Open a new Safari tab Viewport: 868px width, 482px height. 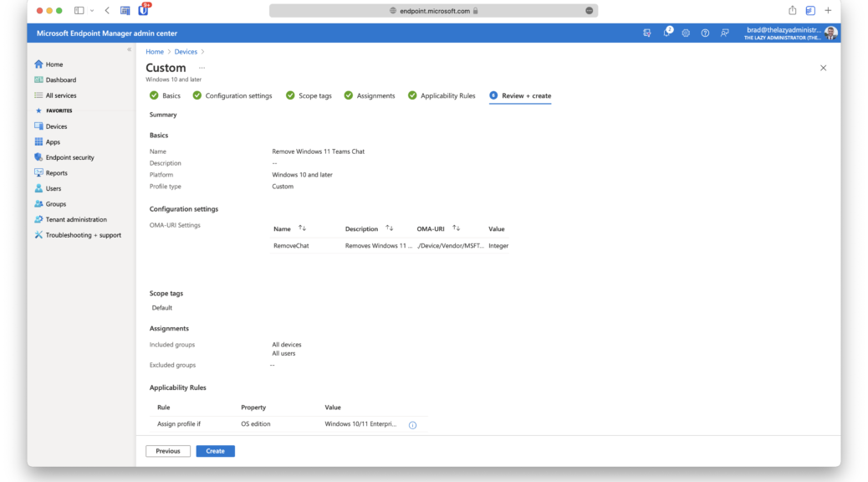pos(828,11)
